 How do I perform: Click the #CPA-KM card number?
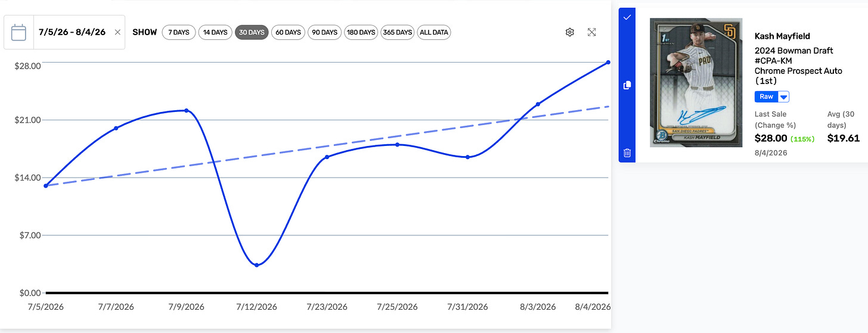(773, 61)
